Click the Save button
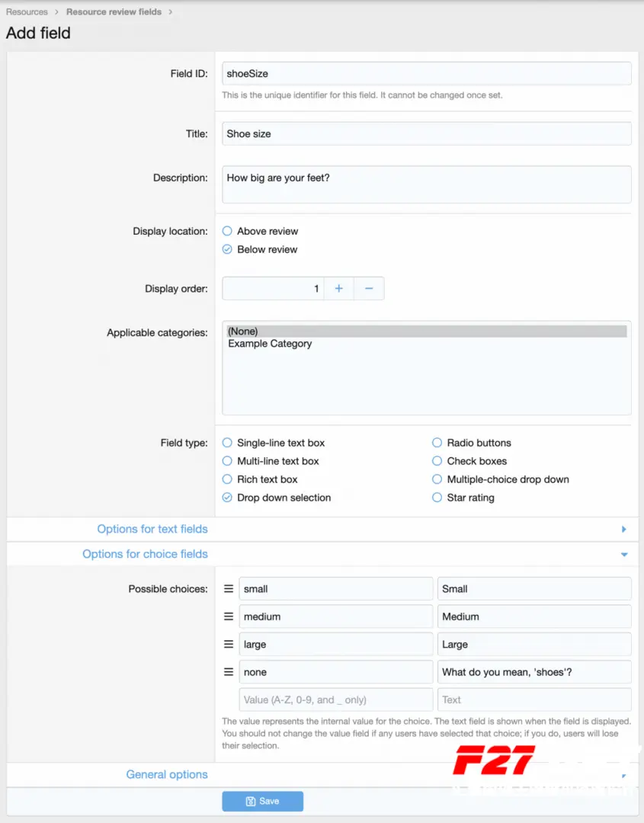The height and width of the screenshot is (823, 644). [x=262, y=802]
